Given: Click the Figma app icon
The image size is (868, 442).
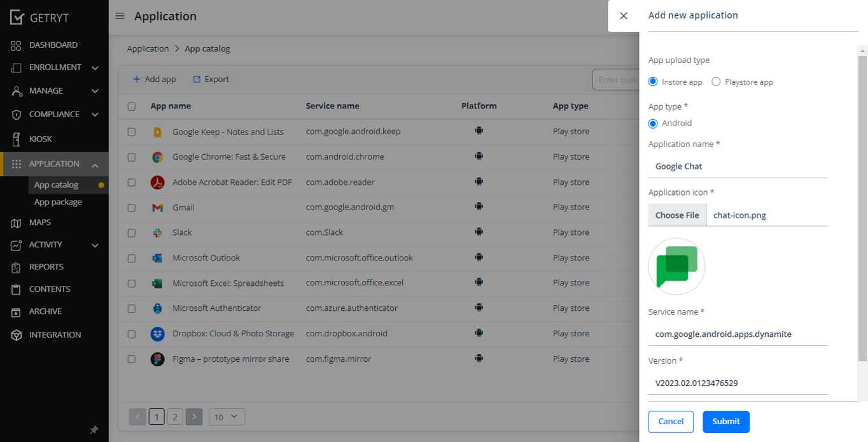Looking at the screenshot, I should click(157, 359).
